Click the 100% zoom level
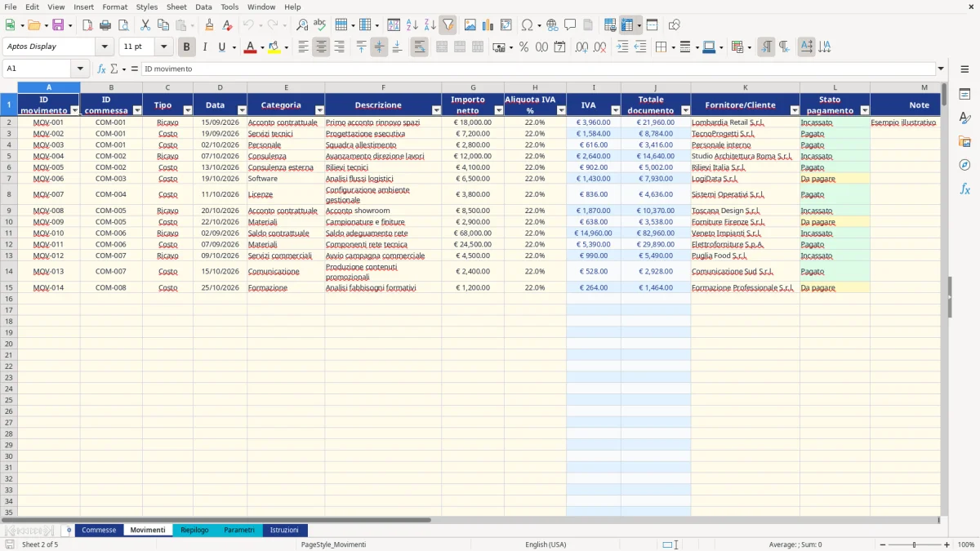 (965, 544)
